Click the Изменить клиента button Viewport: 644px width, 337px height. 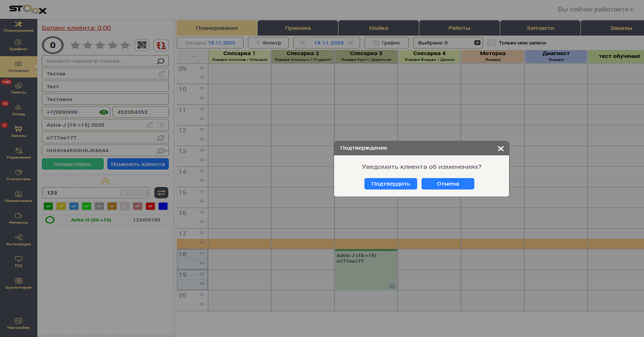pos(138,164)
